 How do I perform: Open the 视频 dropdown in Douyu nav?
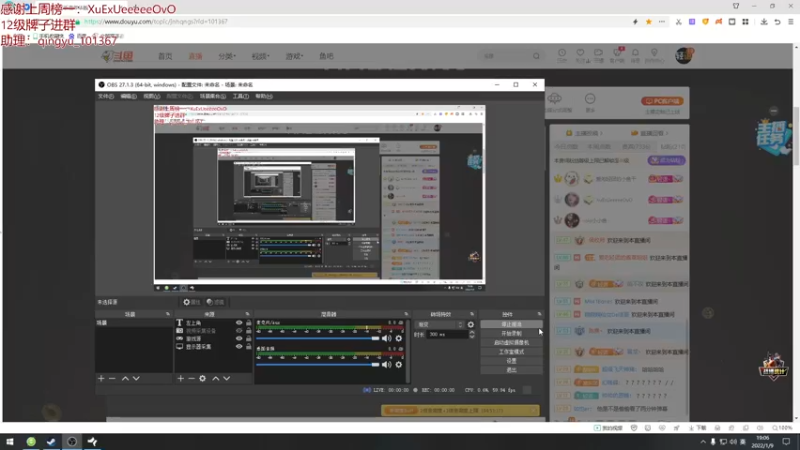[260, 56]
